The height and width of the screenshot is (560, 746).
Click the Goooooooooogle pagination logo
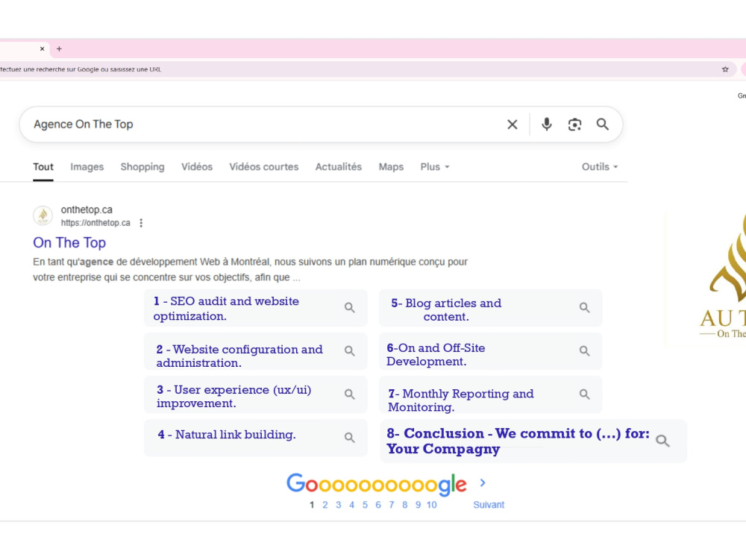point(376,484)
